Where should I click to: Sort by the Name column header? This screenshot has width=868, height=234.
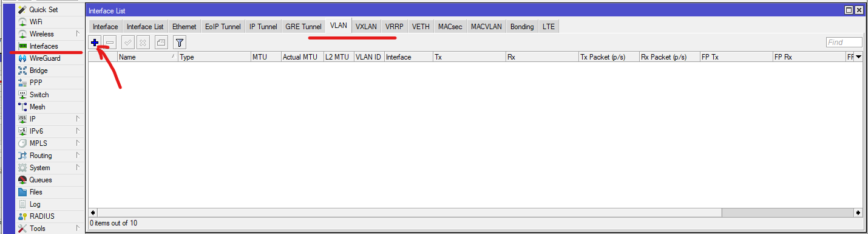point(147,57)
